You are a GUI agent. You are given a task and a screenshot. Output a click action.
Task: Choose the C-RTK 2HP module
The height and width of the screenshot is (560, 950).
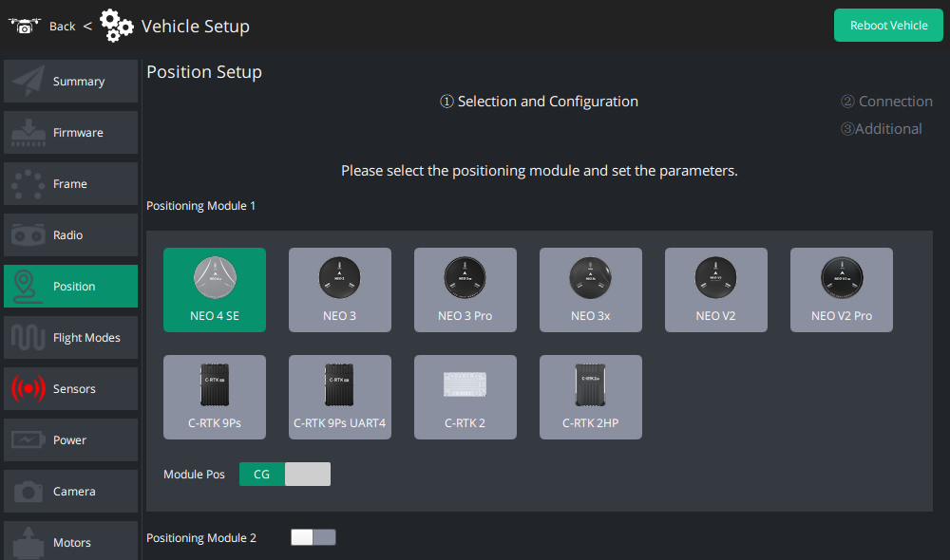pyautogui.click(x=590, y=397)
